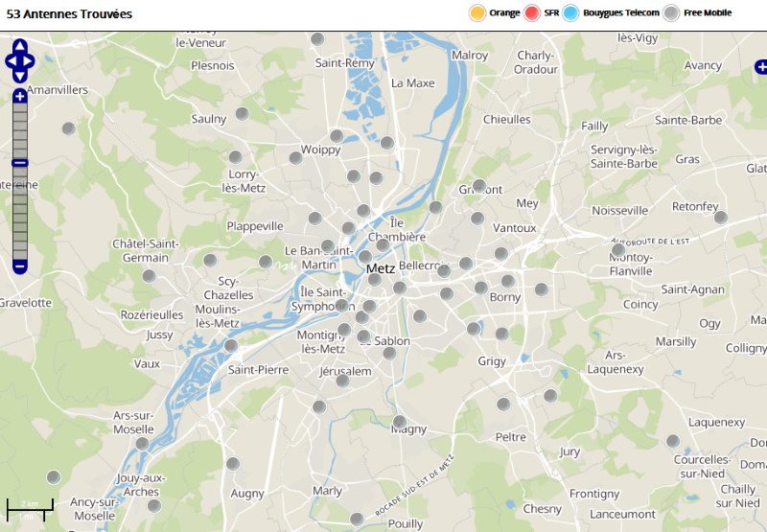Click antenna marker near Saulny
This screenshot has height=532, width=767.
[x=243, y=113]
